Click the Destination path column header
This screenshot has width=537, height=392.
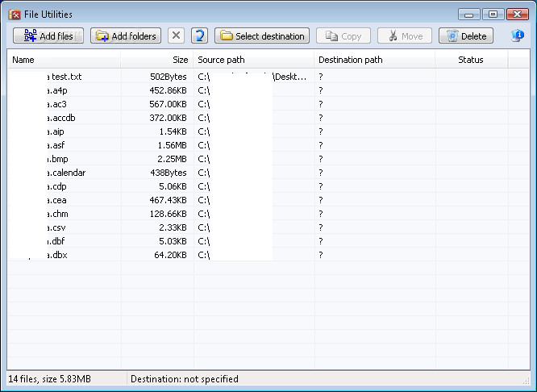tap(375, 60)
